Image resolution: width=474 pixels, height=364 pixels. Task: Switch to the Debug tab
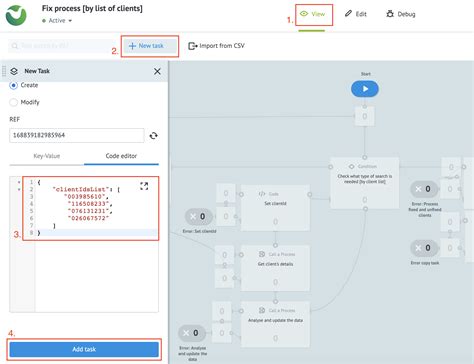[x=400, y=14]
